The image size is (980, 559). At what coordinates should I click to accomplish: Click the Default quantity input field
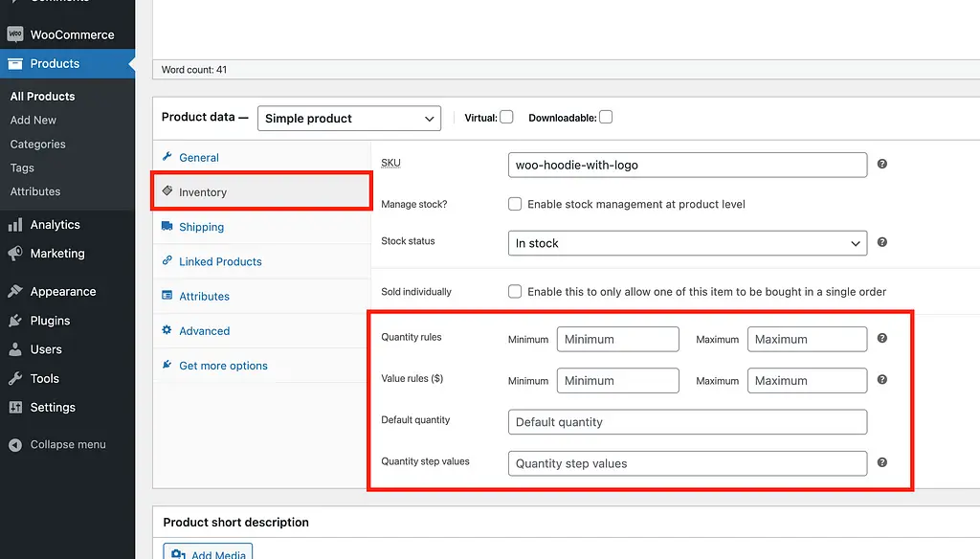(x=687, y=422)
